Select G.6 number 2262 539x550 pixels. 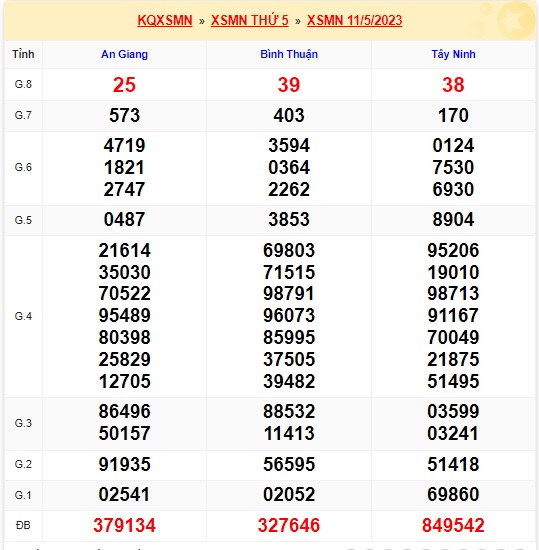(x=289, y=189)
